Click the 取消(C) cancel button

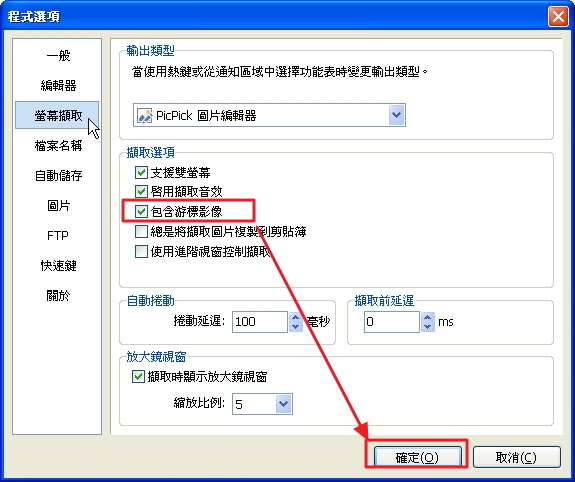click(x=516, y=457)
